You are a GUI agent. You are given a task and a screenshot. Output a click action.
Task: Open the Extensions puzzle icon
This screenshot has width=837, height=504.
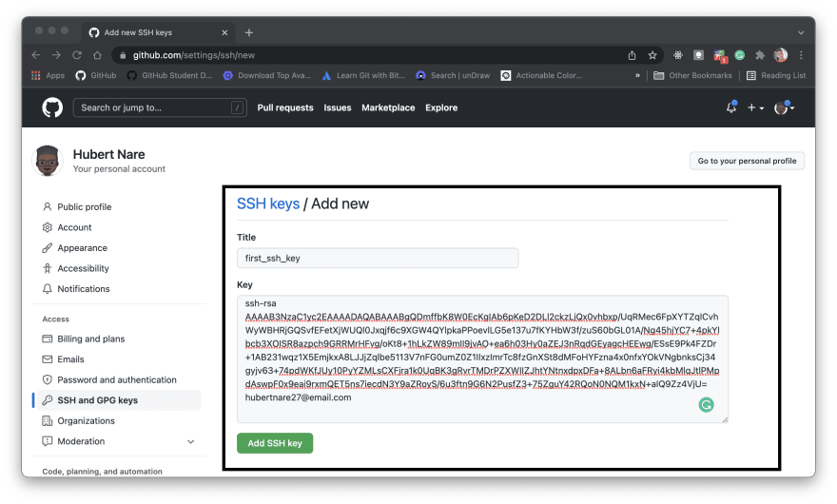tap(760, 55)
